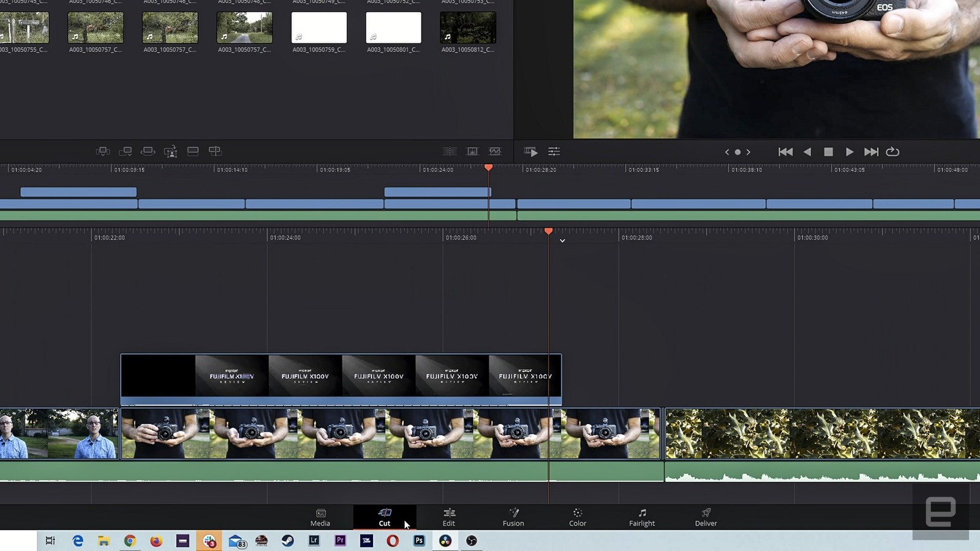Click the Place on Top icon

click(x=193, y=151)
